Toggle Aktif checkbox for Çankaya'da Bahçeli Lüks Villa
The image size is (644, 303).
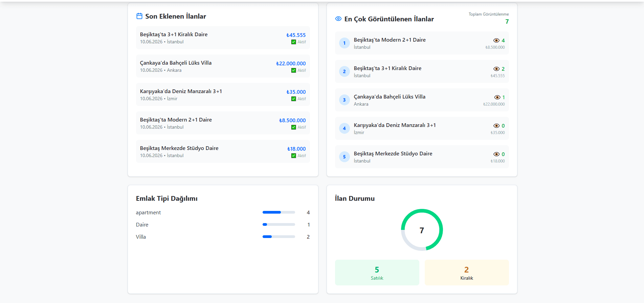[x=294, y=70]
